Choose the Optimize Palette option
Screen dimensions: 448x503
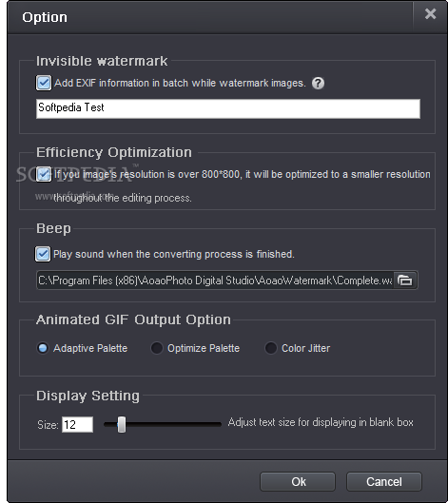coord(157,348)
